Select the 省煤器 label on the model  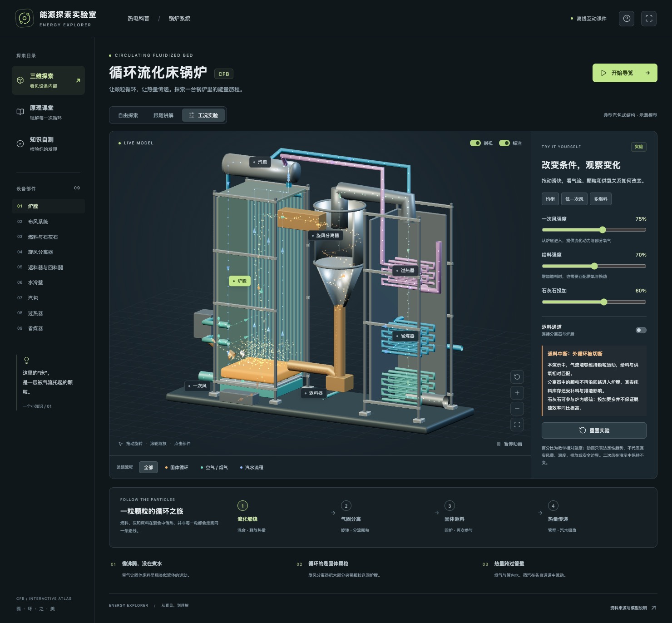point(405,336)
